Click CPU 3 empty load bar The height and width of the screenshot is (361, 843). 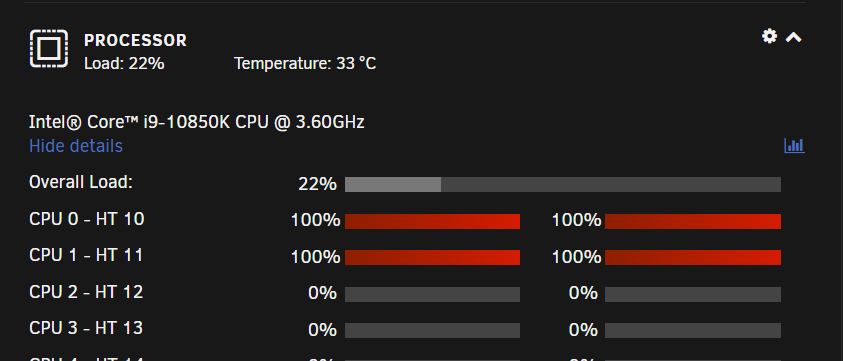pos(432,330)
